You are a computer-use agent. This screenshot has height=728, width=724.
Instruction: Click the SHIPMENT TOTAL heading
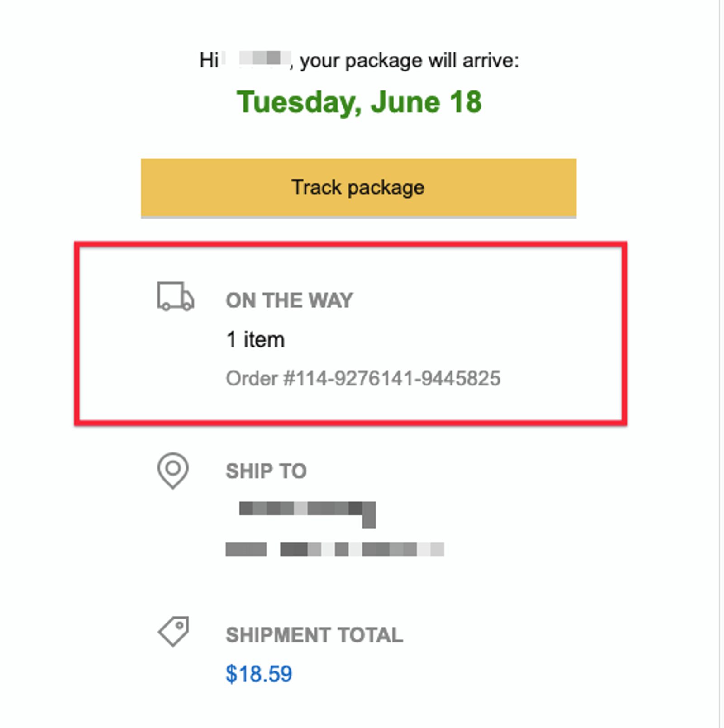point(314,635)
